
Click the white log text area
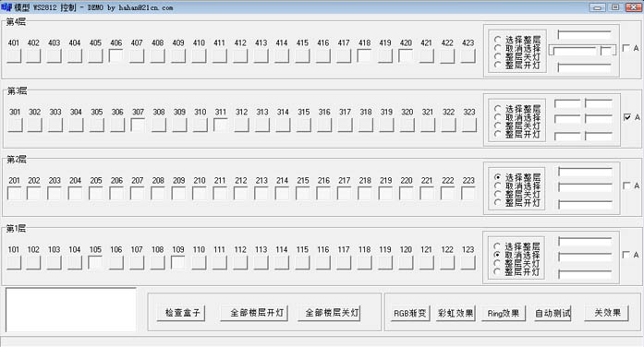[70, 310]
